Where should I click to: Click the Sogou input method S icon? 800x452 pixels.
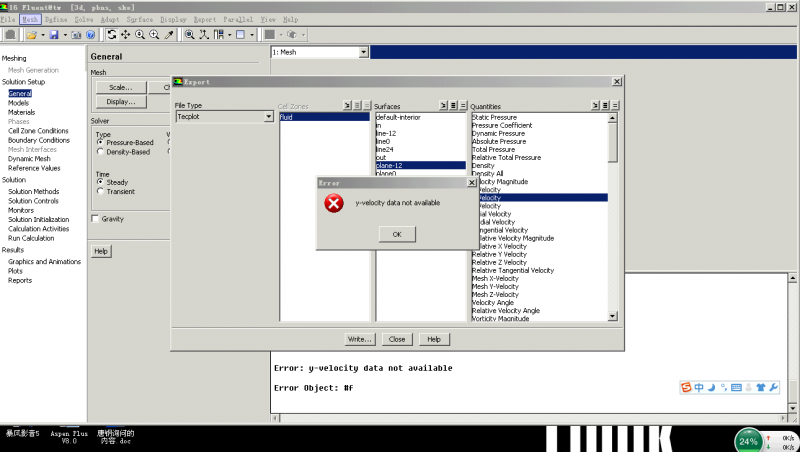[686, 388]
